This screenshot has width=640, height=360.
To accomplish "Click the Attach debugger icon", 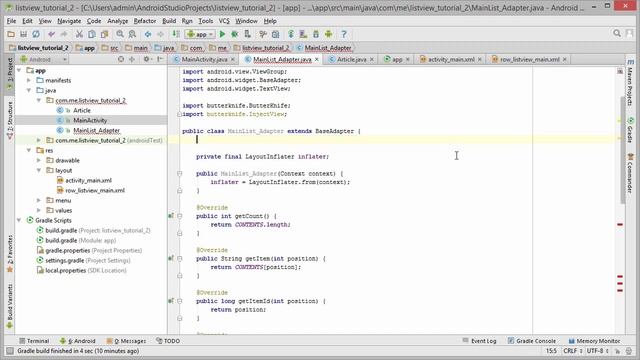I will tap(247, 34).
